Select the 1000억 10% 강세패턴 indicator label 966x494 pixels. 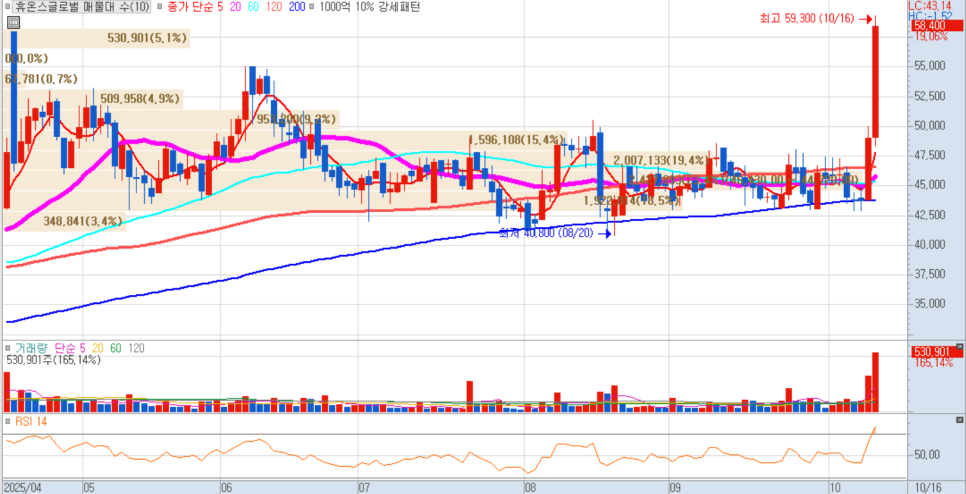(x=368, y=7)
